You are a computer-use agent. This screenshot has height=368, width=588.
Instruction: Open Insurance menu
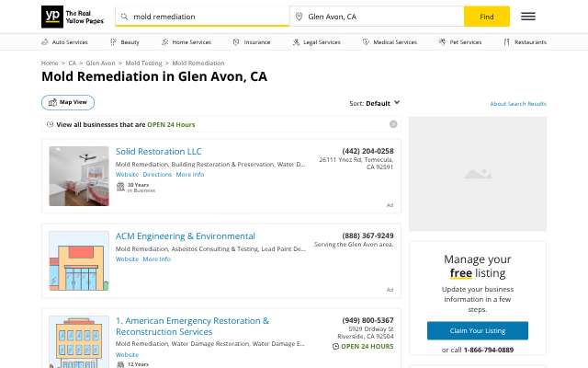pos(252,42)
